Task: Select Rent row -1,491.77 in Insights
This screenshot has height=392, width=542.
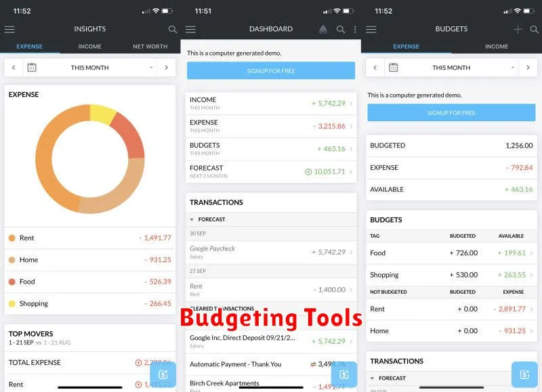Action: click(x=90, y=238)
